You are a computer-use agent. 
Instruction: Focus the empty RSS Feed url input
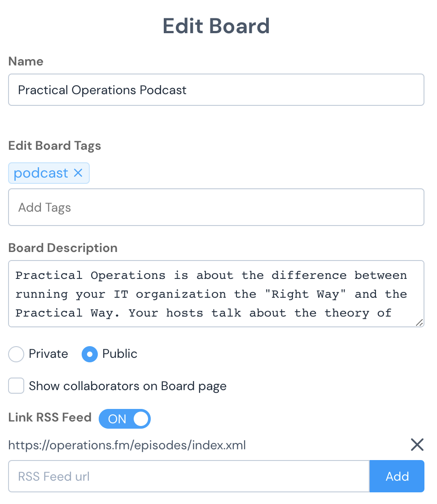188,476
